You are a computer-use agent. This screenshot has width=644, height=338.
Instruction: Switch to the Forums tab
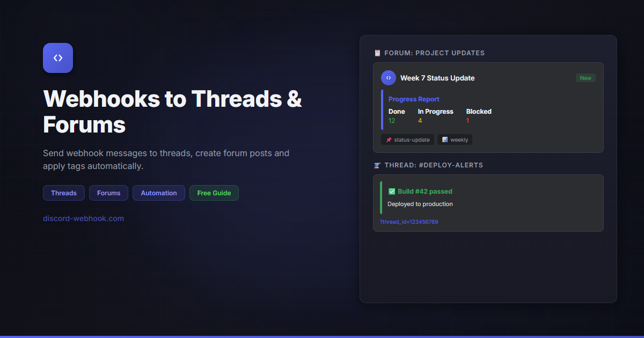click(x=108, y=193)
